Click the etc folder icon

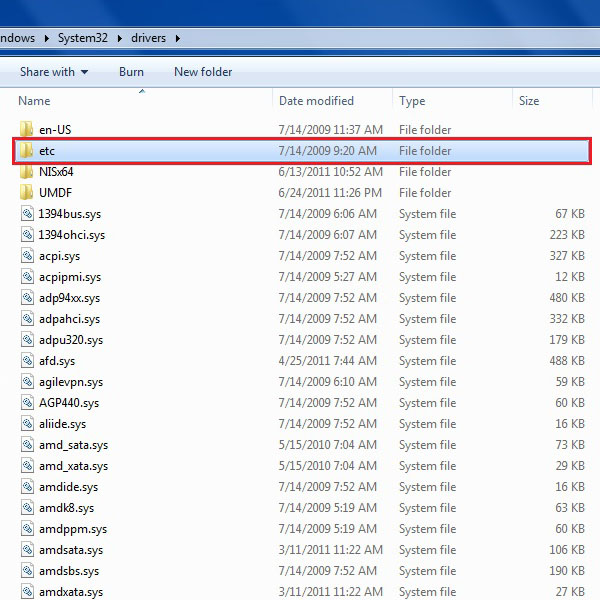coord(26,150)
